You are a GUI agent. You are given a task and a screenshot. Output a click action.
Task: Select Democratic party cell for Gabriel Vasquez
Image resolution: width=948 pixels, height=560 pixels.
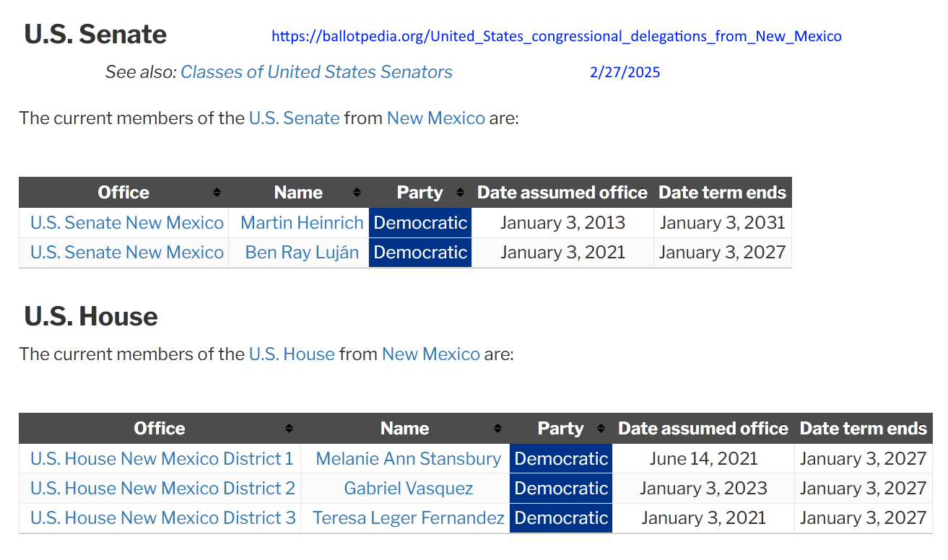561,489
